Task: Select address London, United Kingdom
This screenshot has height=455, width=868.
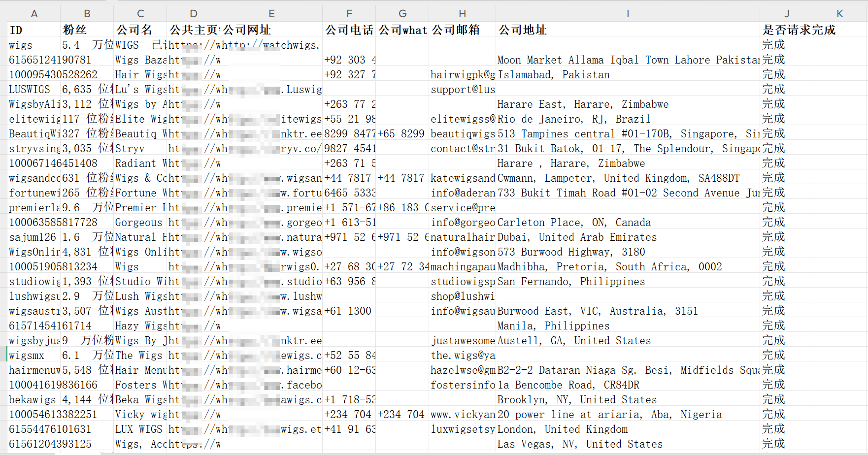Action: tap(628, 429)
